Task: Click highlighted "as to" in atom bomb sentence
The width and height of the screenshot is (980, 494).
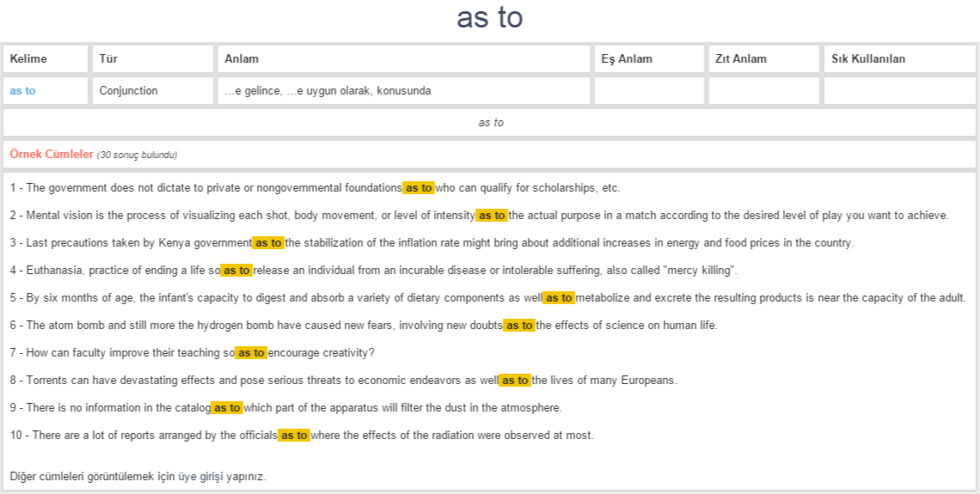Action: coord(519,326)
